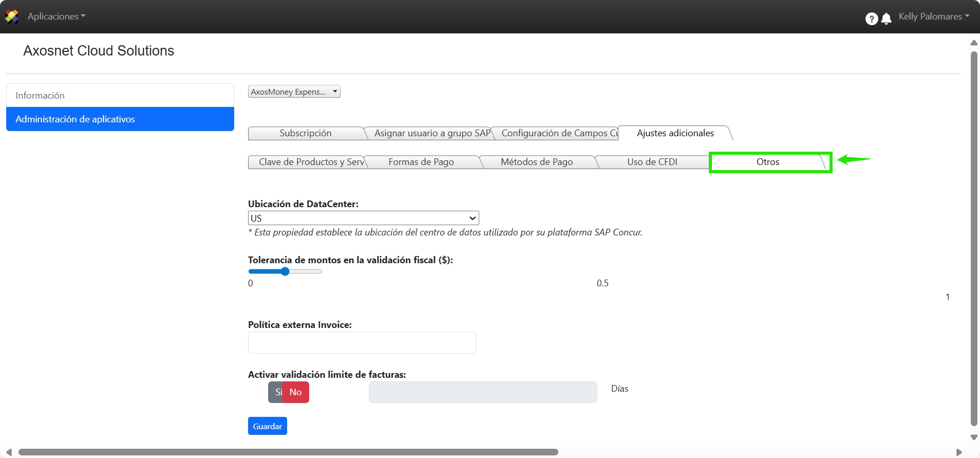Click the Axosnet logo icon
The height and width of the screenshot is (458, 980).
[12, 16]
